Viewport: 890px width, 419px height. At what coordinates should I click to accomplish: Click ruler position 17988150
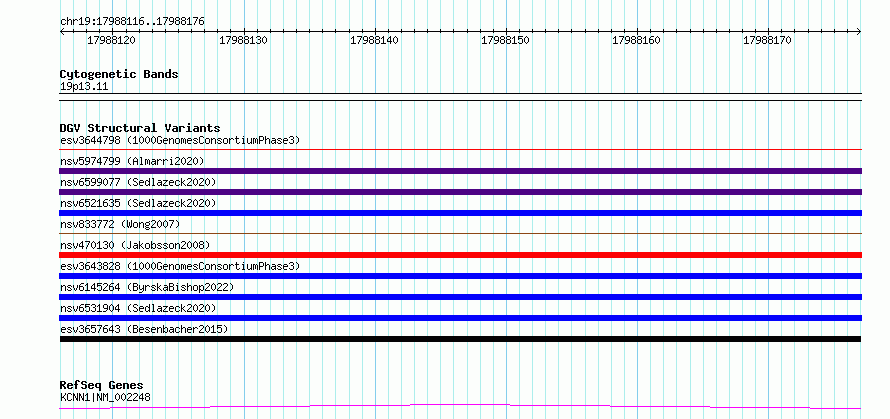click(505, 40)
